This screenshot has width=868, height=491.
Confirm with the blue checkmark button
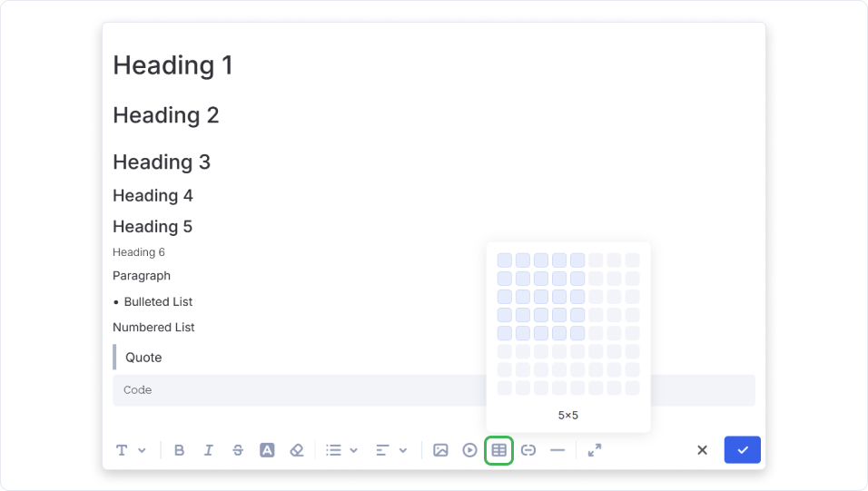[742, 450]
